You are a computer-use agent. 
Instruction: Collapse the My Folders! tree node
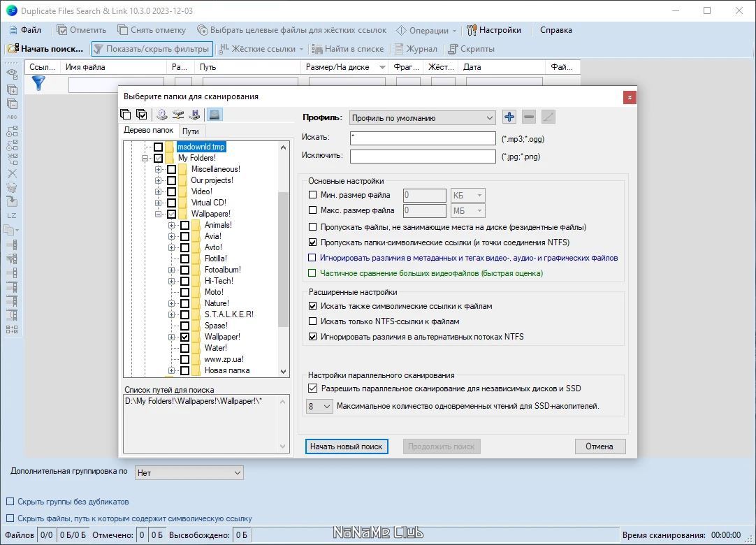click(145, 158)
